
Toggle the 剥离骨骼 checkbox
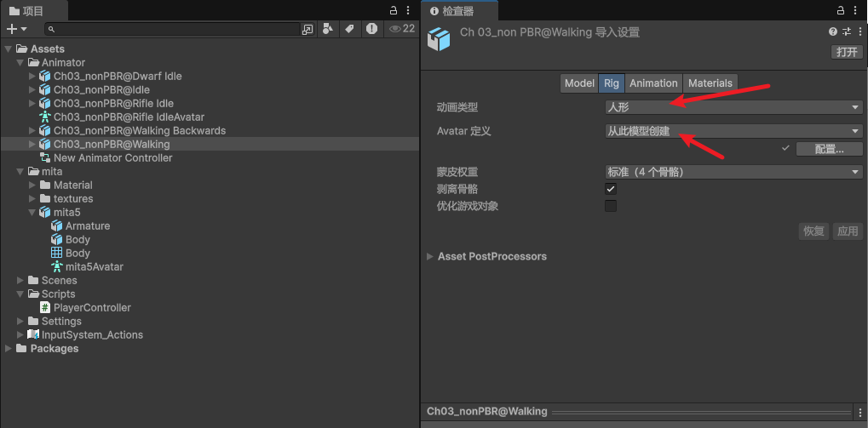[x=611, y=189]
